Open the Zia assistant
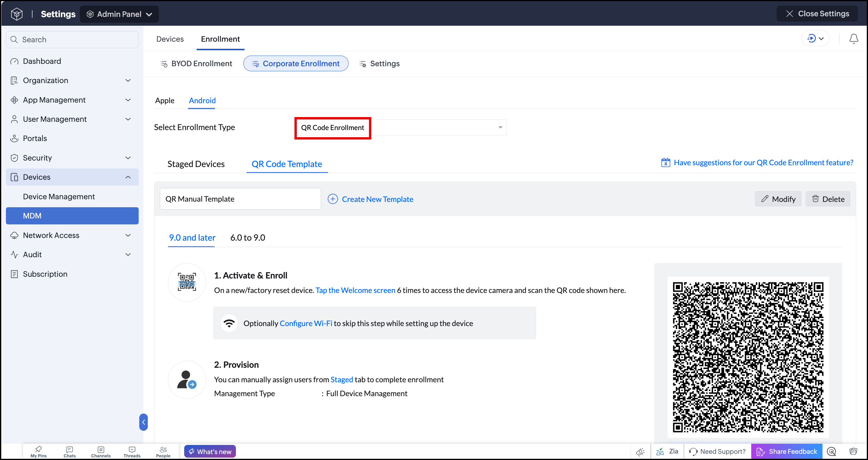Image resolution: width=868 pixels, height=460 pixels. 667,452
